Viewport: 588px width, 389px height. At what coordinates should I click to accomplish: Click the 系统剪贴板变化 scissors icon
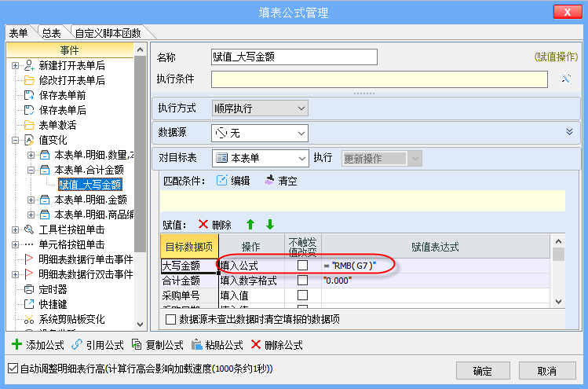(29, 319)
